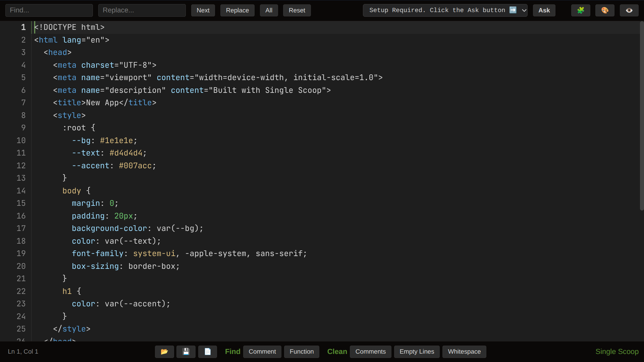Click the Next find button

[x=203, y=10]
